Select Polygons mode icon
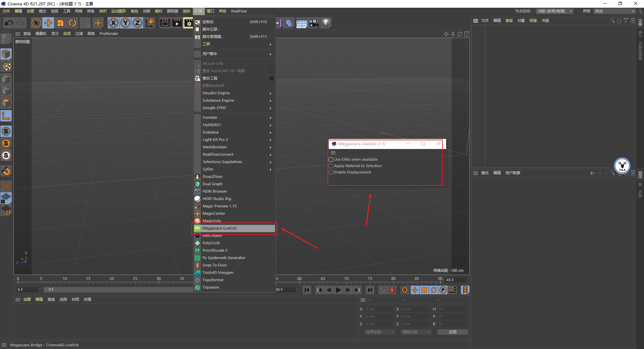This screenshot has width=644, height=349. pyautogui.click(x=6, y=103)
